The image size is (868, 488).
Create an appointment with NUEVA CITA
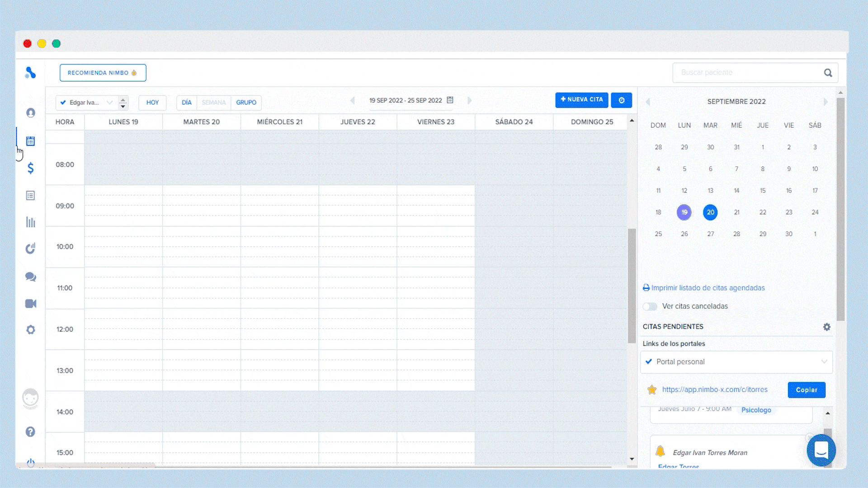point(582,100)
